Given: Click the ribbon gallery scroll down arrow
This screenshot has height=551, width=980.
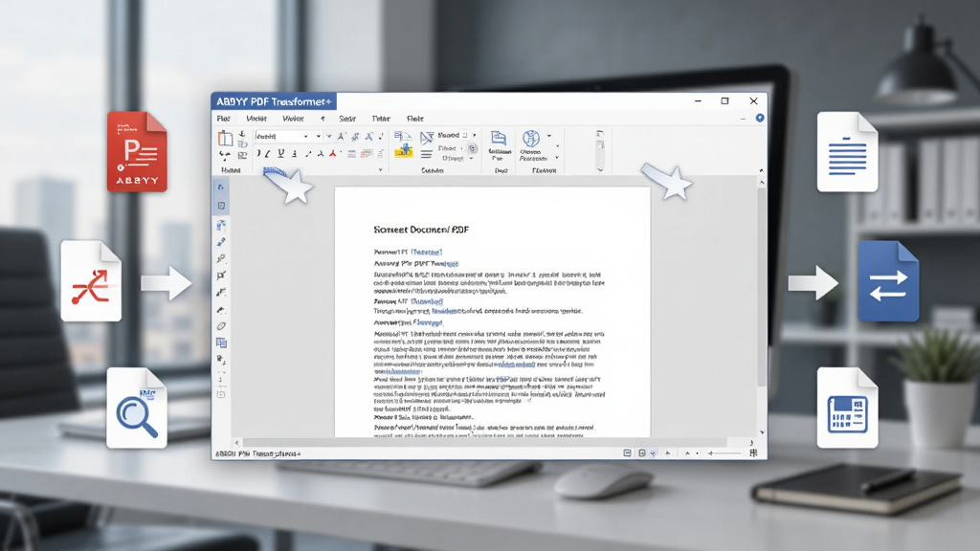Looking at the screenshot, I should 600,169.
